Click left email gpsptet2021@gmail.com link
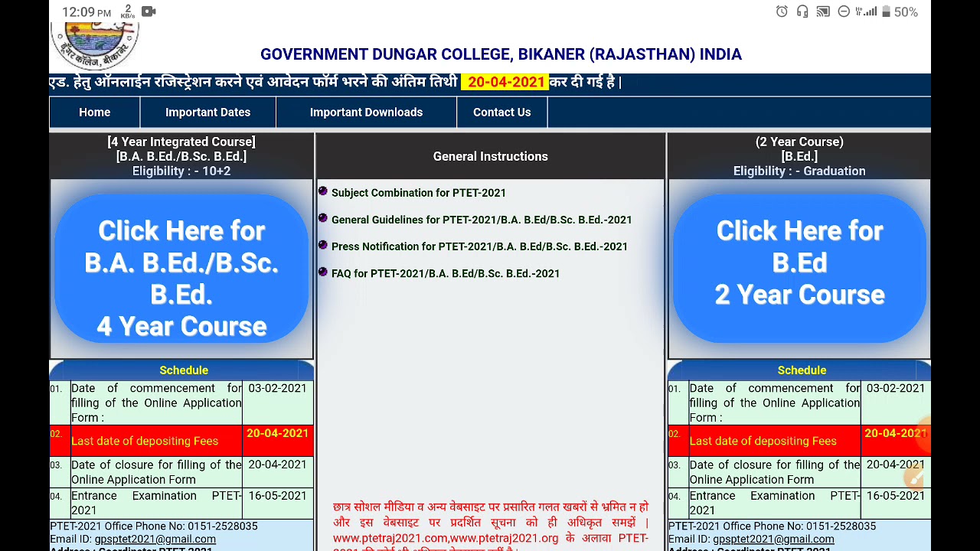 click(155, 539)
